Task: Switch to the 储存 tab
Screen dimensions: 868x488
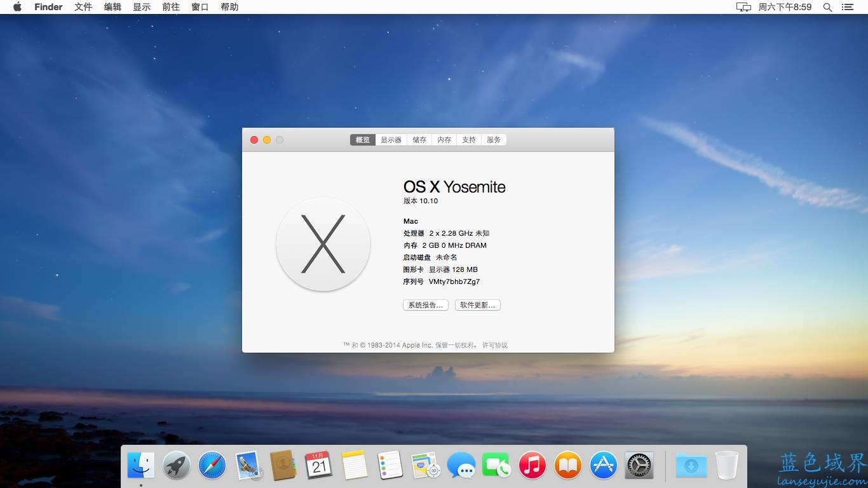Action: (x=419, y=140)
